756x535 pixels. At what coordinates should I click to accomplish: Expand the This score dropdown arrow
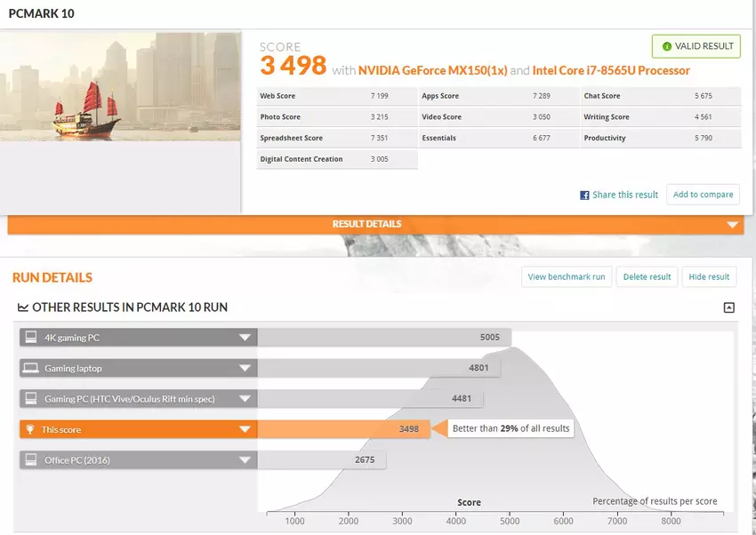pyautogui.click(x=244, y=429)
